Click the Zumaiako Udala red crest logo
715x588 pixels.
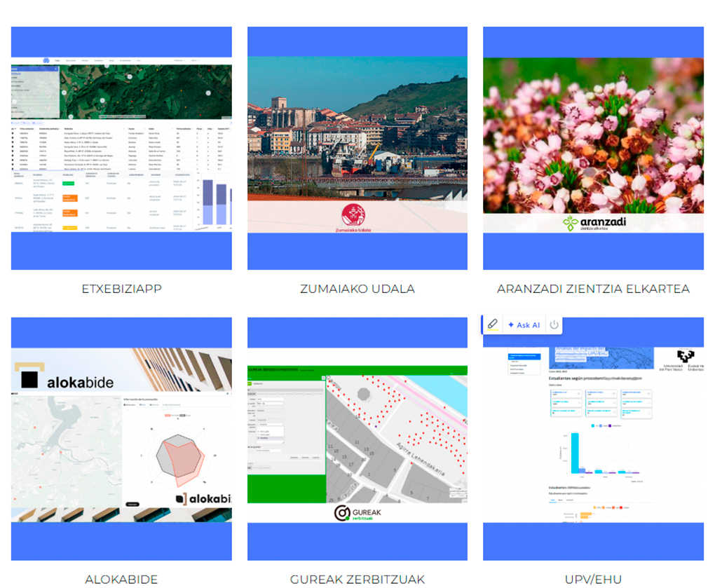(x=353, y=218)
